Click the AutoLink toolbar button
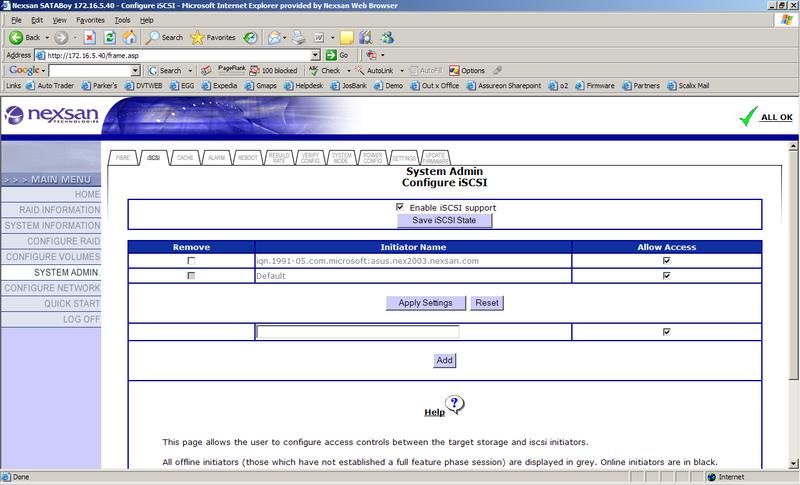The image size is (800, 485). pos(374,70)
